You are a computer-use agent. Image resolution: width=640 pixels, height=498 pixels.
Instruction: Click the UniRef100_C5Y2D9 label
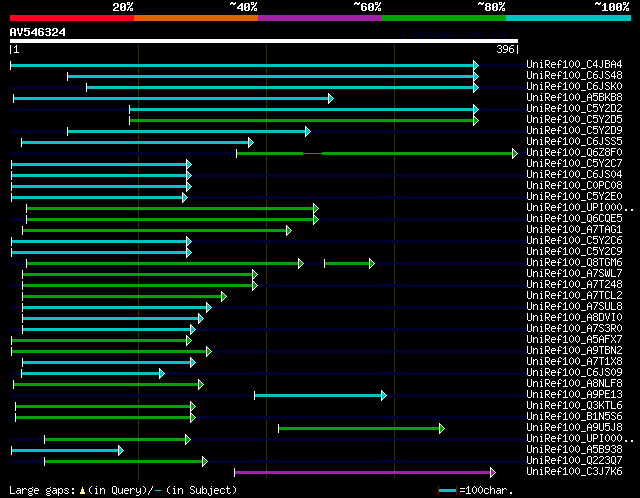coord(574,131)
